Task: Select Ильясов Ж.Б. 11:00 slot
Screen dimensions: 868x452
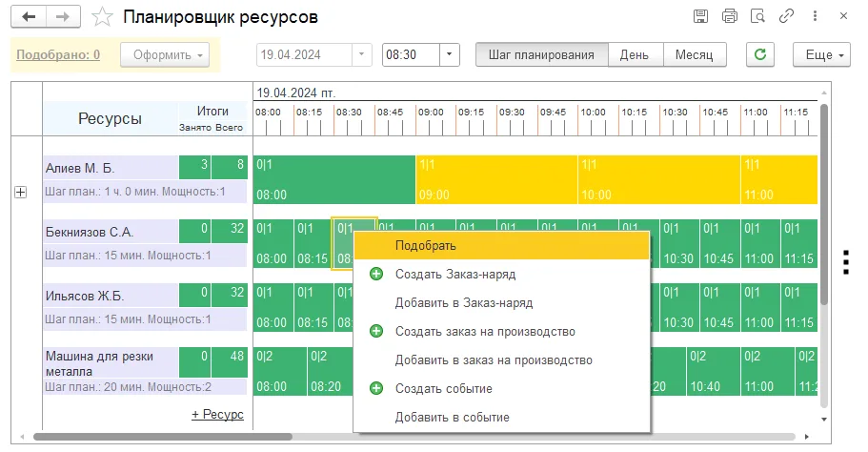Action: point(760,307)
